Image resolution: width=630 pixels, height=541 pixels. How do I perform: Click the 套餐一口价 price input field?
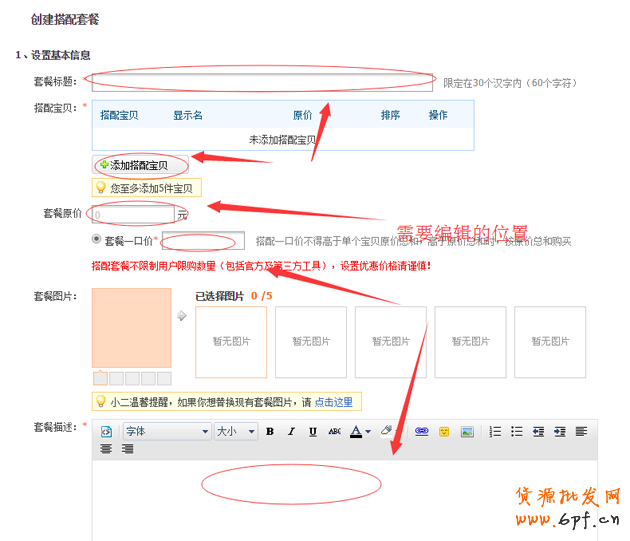click(x=203, y=241)
